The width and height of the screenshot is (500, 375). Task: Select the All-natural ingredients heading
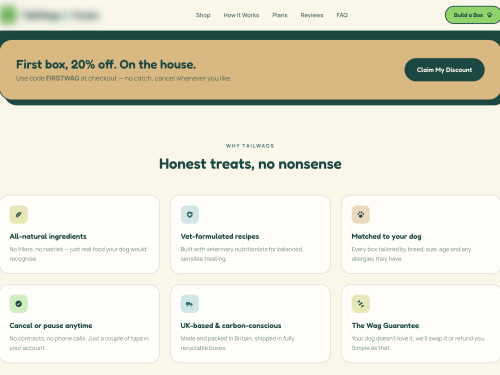pyautogui.click(x=48, y=236)
